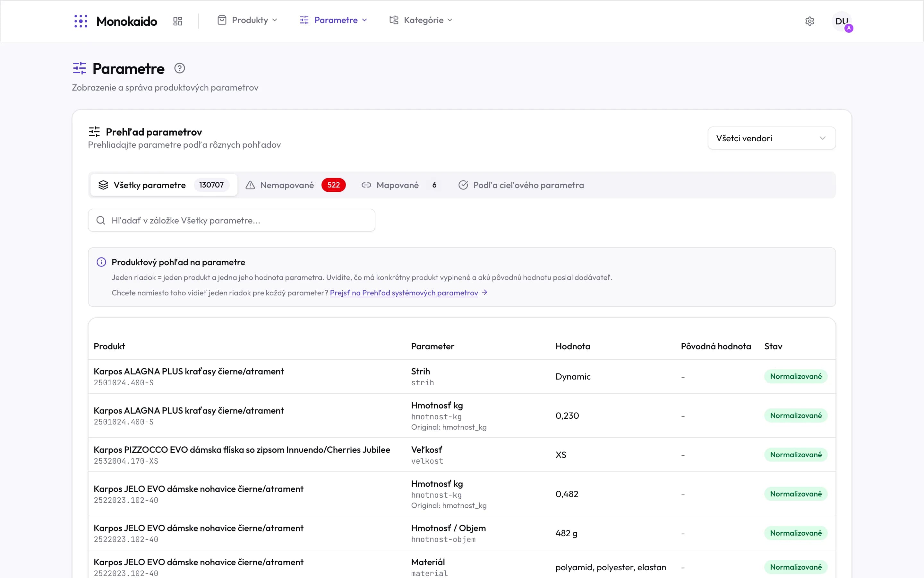Screen dimensions: 924x578
Task: Click Karpos JELO EVO row with value 0,482
Action: pos(462,494)
